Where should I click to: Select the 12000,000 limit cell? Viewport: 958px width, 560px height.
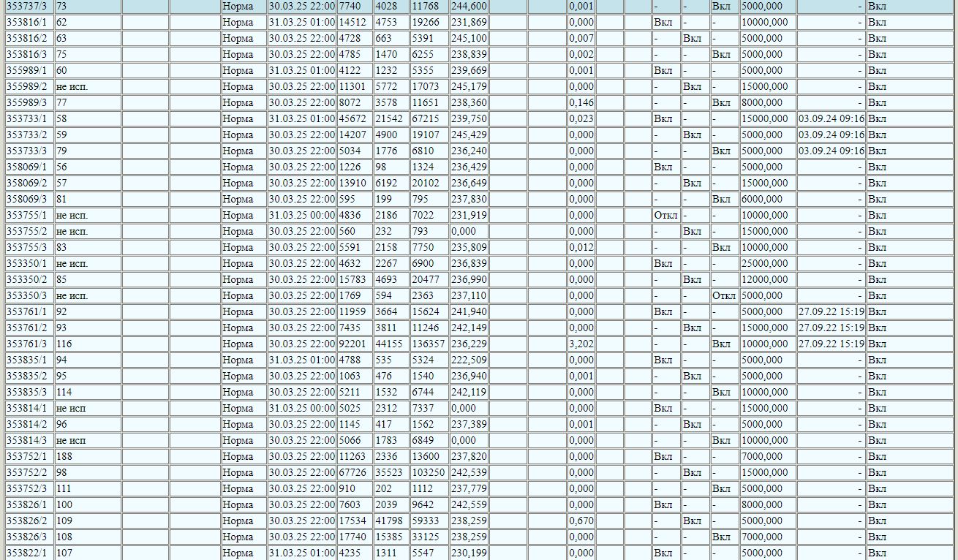768,279
